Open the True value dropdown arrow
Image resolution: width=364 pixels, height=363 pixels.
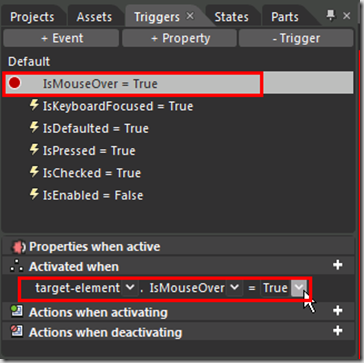tap(299, 287)
